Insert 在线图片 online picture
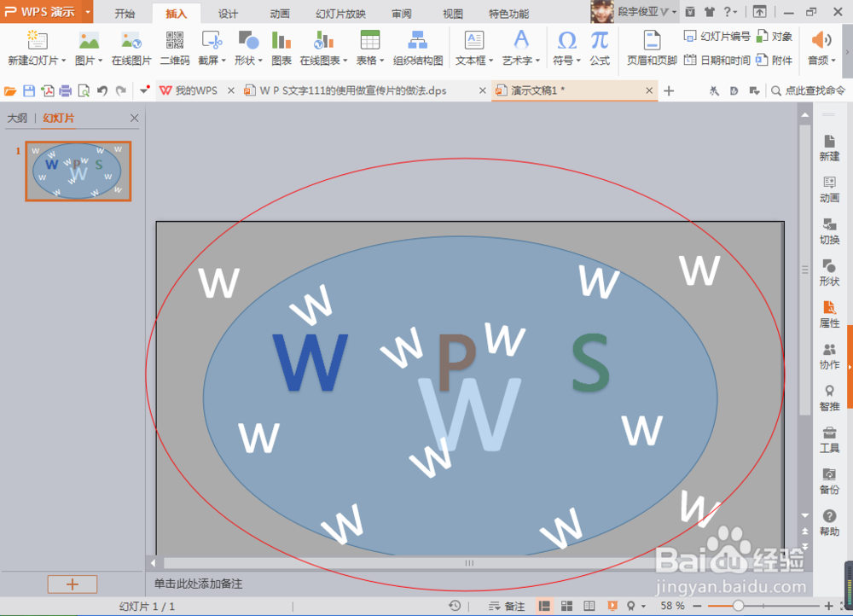853x616 pixels. 131,48
